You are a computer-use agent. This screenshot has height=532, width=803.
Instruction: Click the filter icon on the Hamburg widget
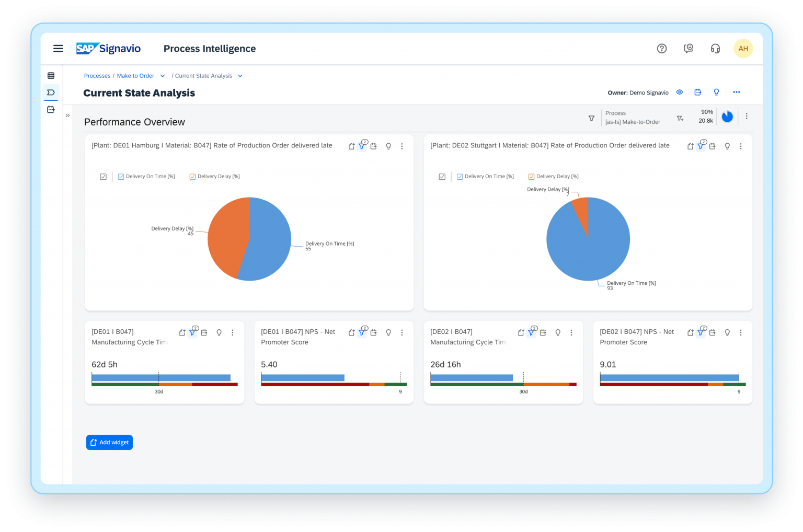tap(362, 146)
